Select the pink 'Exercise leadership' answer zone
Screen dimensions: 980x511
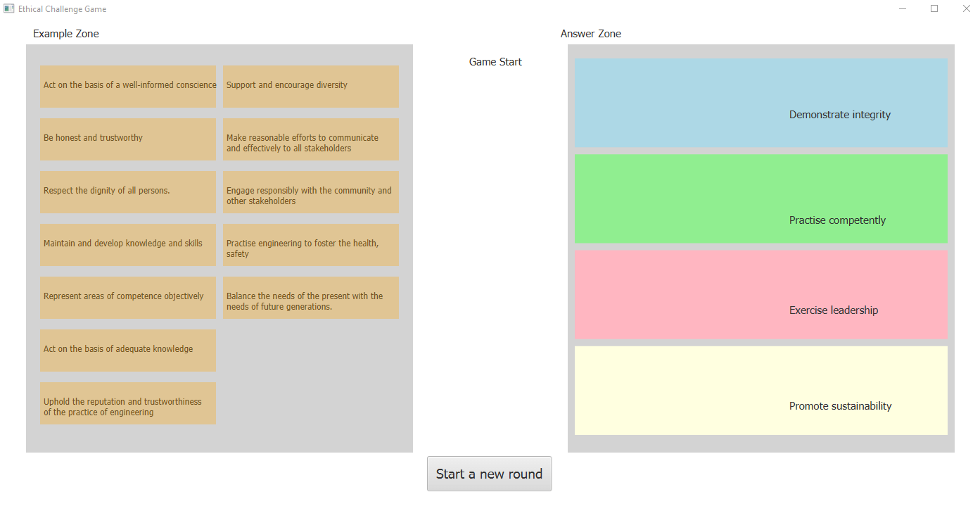761,294
